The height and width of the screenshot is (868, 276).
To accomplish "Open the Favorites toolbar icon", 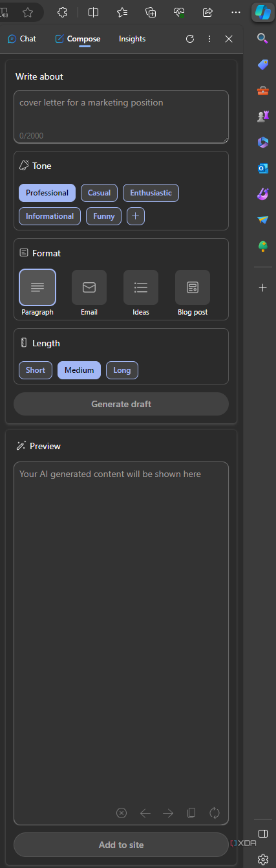I will pyautogui.click(x=122, y=12).
